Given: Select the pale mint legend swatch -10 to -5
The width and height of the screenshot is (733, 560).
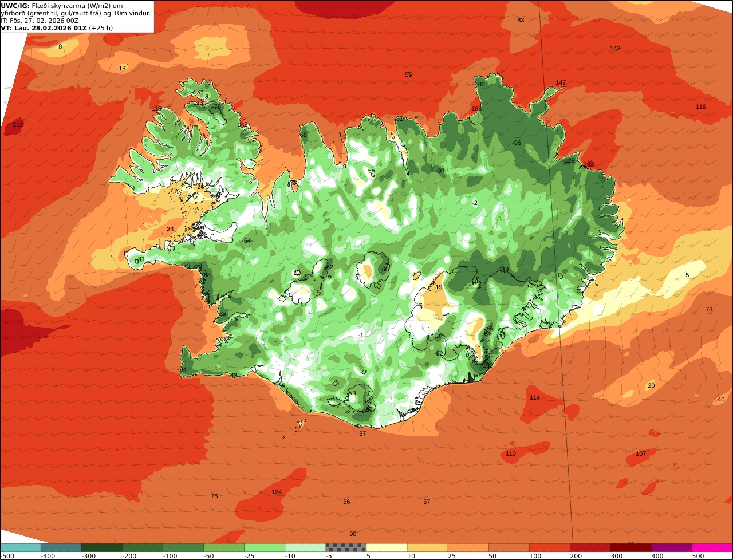Looking at the screenshot, I should [305, 547].
